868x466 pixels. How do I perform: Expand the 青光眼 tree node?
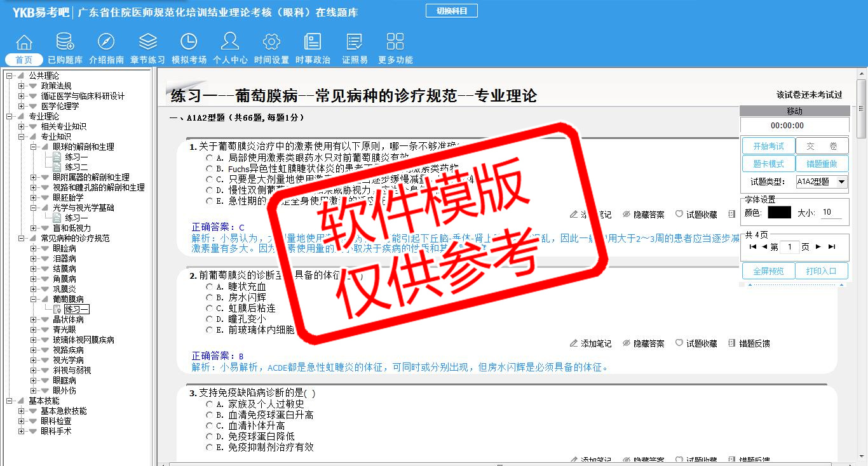[x=34, y=330]
